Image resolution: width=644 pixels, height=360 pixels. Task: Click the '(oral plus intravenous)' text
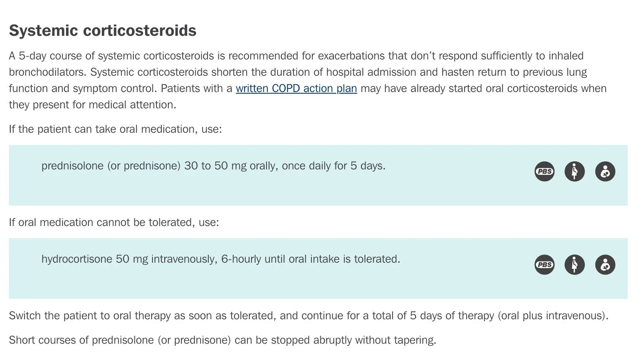[x=553, y=316]
